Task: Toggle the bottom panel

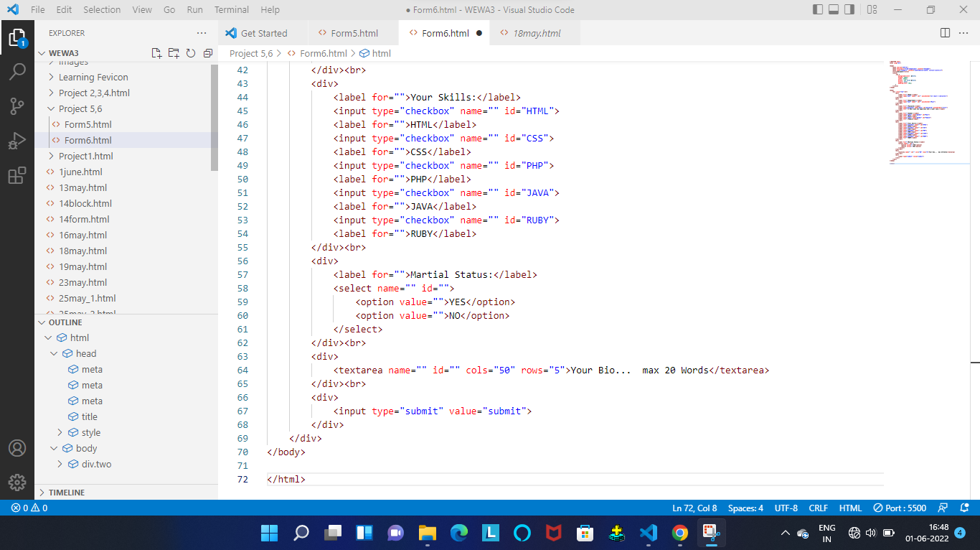Action: 834,10
